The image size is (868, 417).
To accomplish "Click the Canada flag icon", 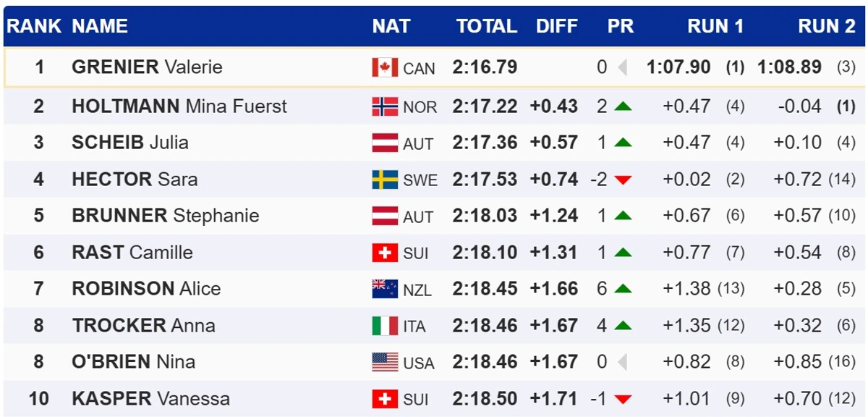I will coord(385,67).
